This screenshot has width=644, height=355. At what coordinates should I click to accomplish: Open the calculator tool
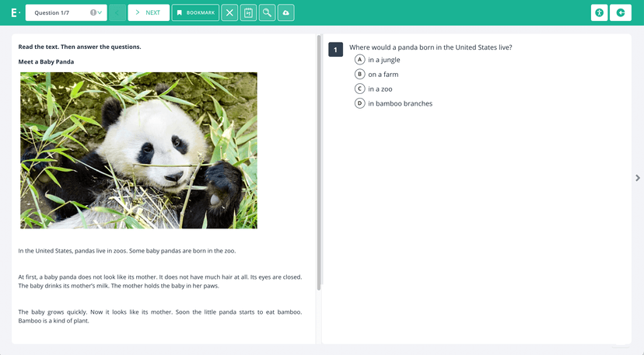[x=248, y=12]
